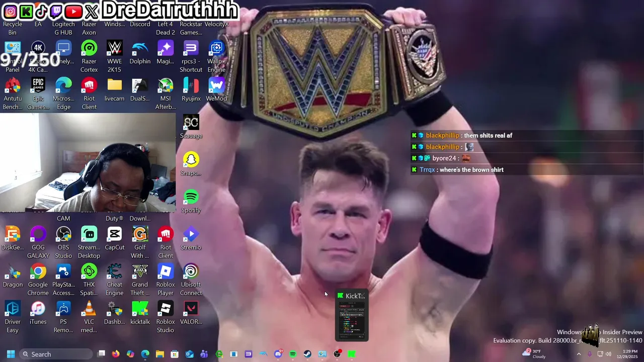Open PS Remote Play desktop icon
The width and height of the screenshot is (644, 362).
point(63,317)
